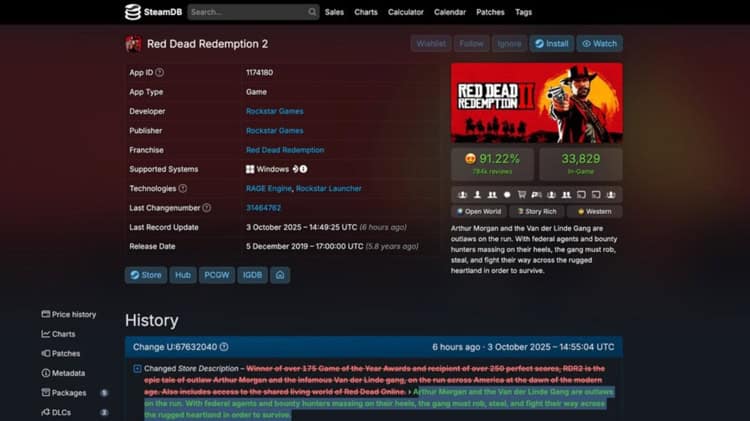The height and width of the screenshot is (421, 750).
Task: Click the home icon button beside IGDB
Action: pos(280,275)
